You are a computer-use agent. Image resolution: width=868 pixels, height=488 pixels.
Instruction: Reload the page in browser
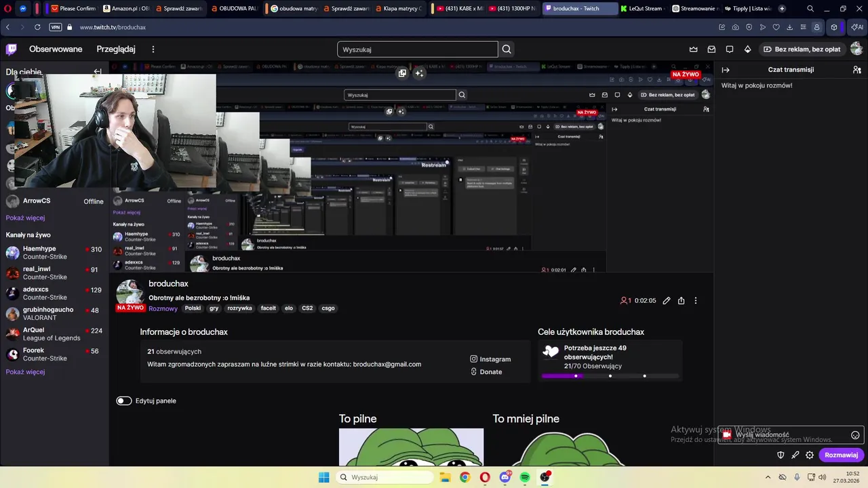tap(37, 27)
